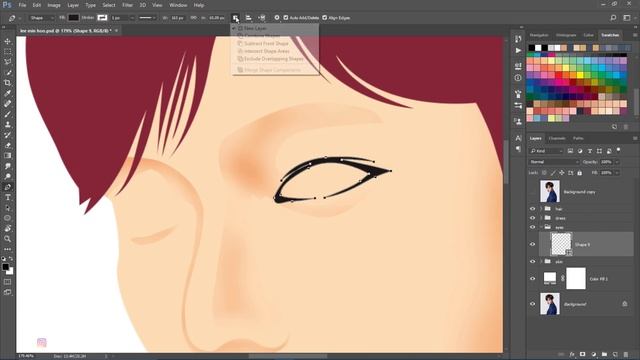Viewport: 640px width, 360px height.
Task: Toggle Align Edges checkbox
Action: [325, 18]
